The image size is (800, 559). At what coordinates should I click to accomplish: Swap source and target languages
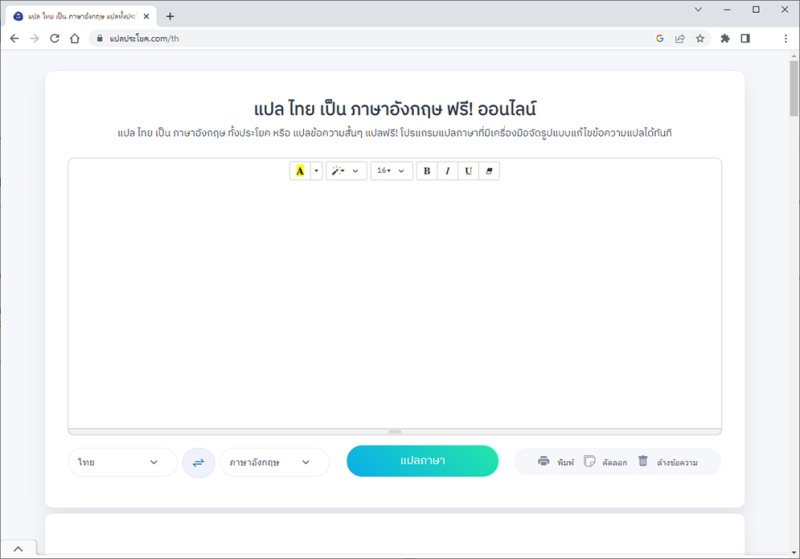click(198, 462)
